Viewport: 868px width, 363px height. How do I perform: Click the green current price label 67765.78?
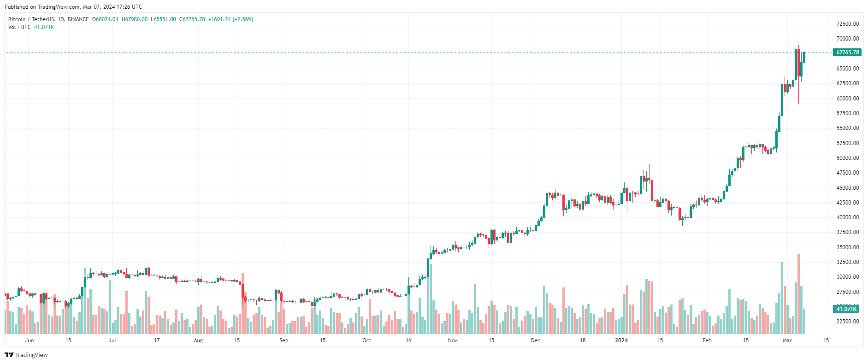click(x=847, y=53)
